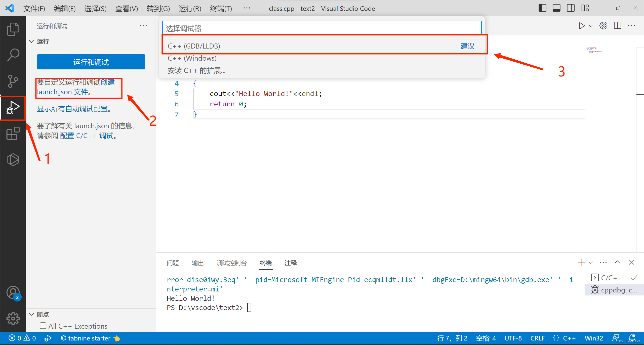
Task: Open the Run and Debug view icon
Action: pos(13,108)
